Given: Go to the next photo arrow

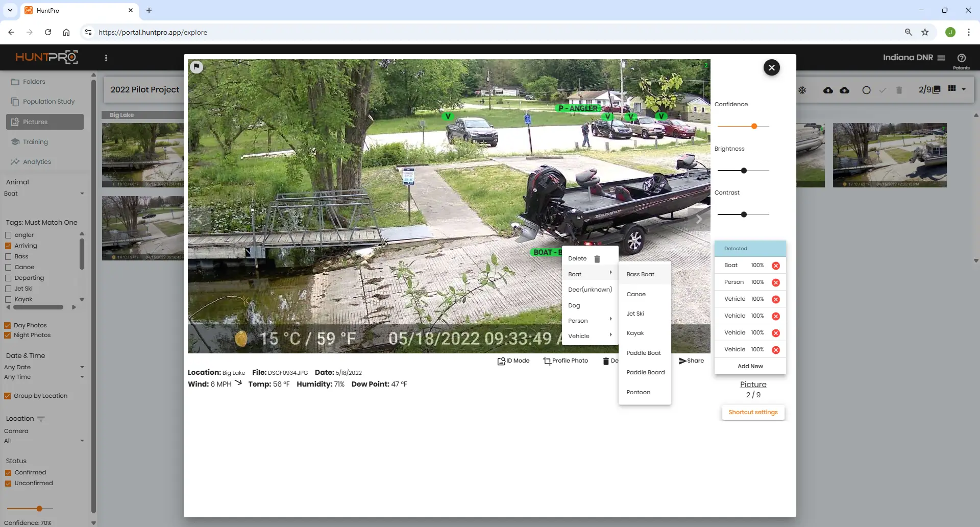Looking at the screenshot, I should point(699,219).
